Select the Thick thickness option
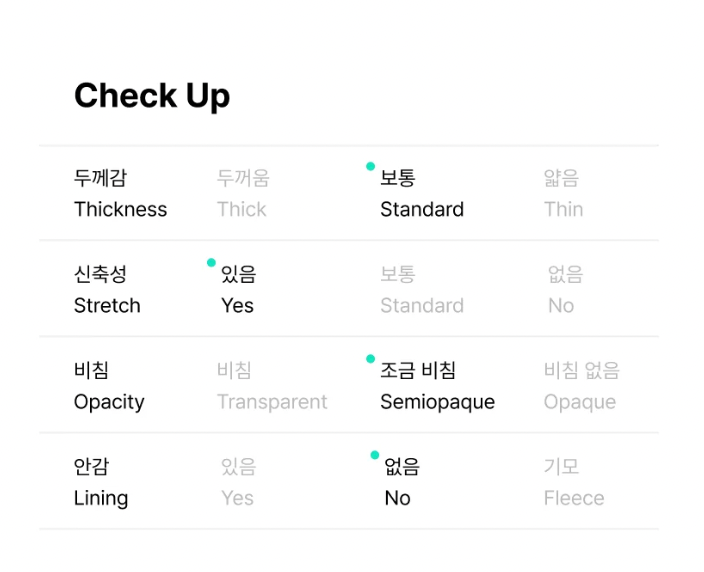The height and width of the screenshot is (572, 704). tap(242, 194)
